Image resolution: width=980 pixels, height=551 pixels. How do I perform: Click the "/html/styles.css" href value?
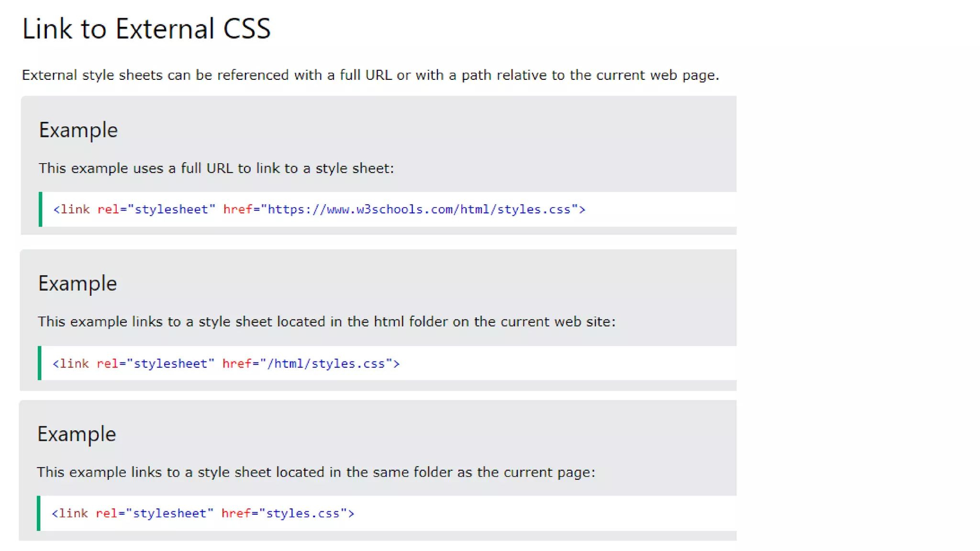326,364
